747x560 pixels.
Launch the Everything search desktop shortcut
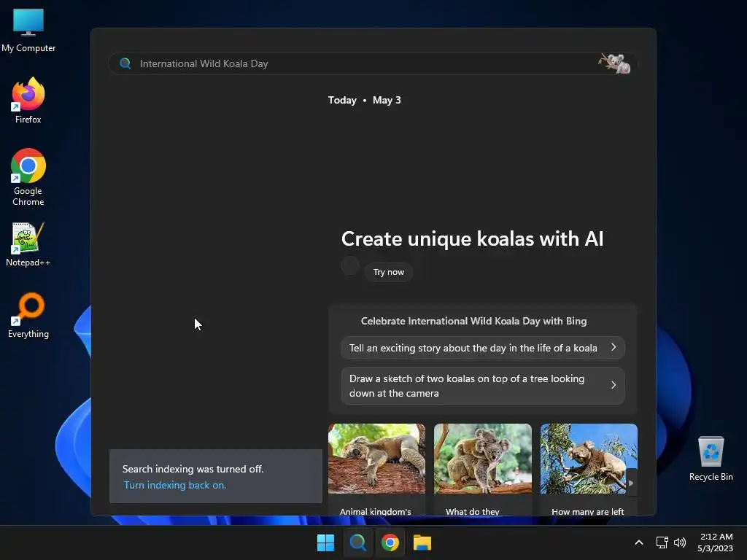click(28, 315)
